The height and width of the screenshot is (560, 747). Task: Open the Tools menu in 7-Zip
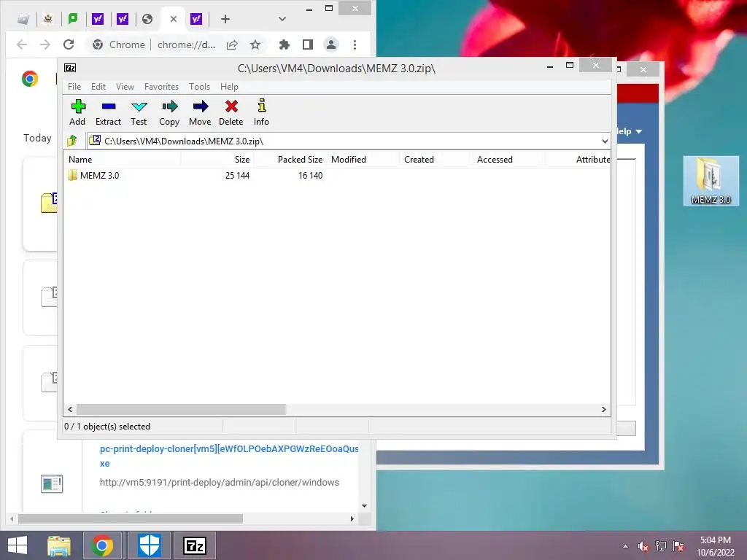tap(199, 87)
